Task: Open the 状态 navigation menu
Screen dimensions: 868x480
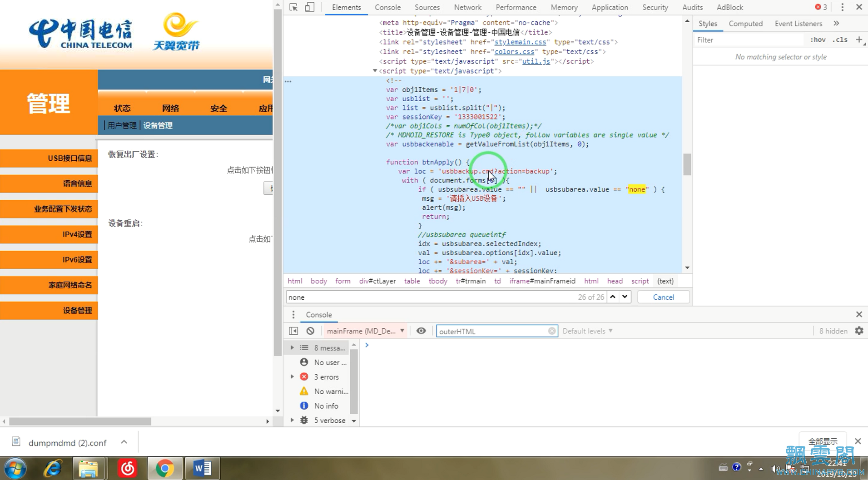Action: [122, 108]
